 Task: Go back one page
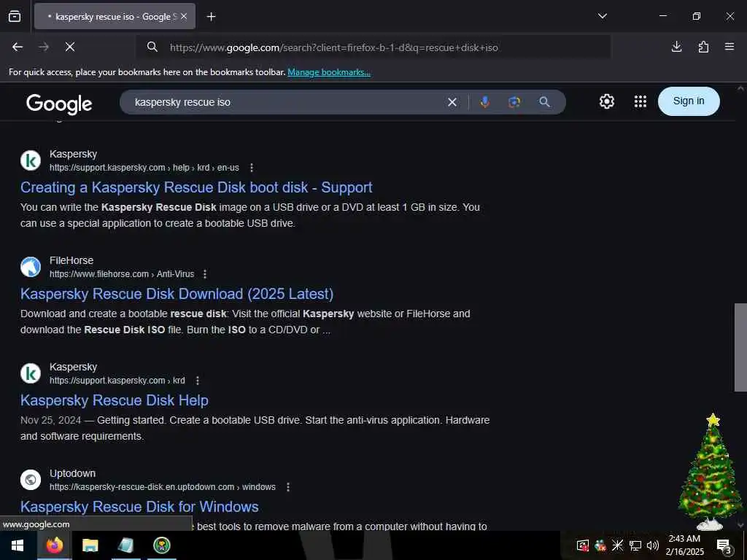pos(18,47)
